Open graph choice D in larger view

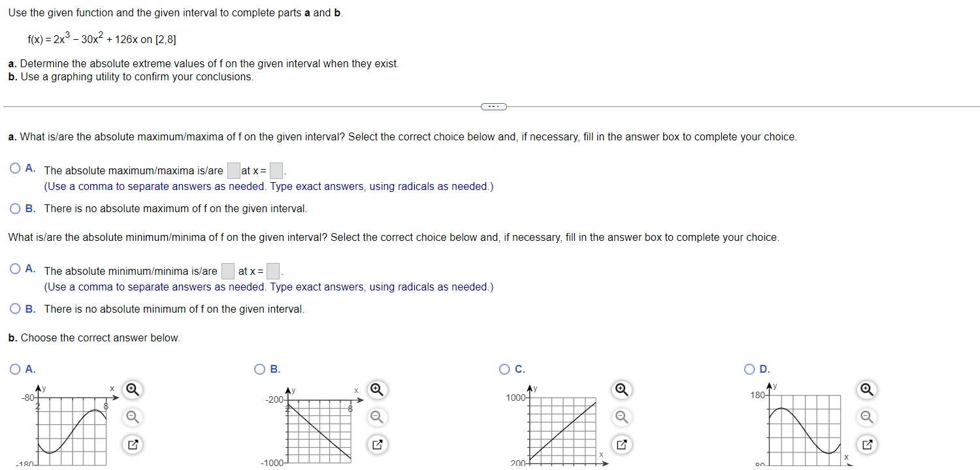866,445
